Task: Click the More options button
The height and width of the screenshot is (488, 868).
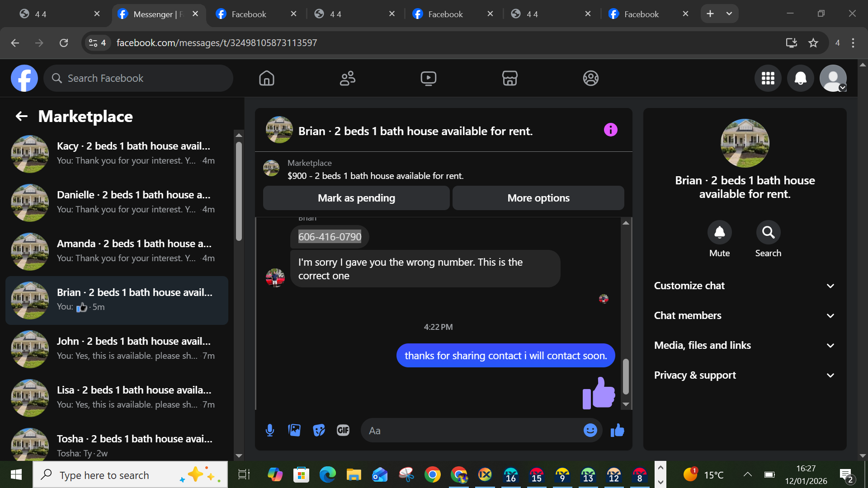Action: [x=538, y=198]
